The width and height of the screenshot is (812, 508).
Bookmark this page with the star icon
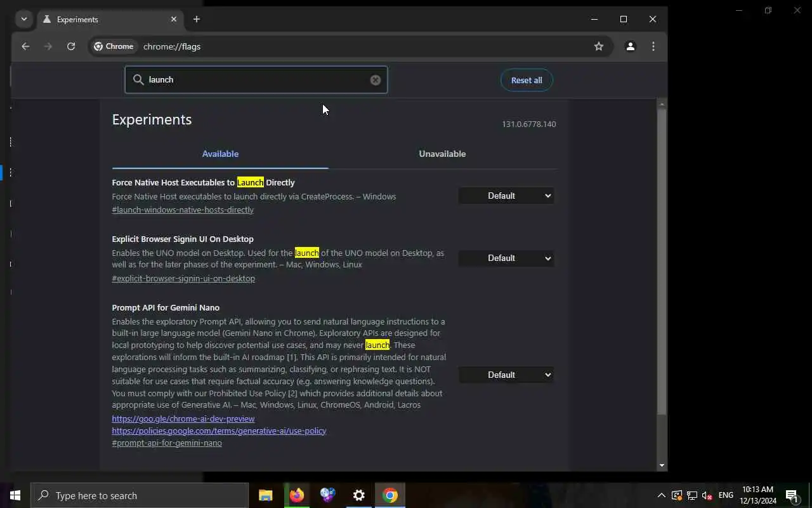point(598,46)
